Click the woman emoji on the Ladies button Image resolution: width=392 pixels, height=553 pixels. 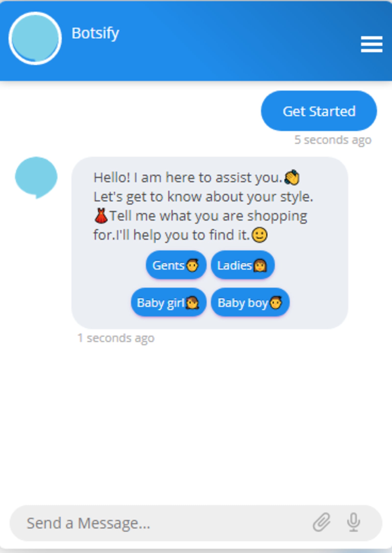[x=260, y=266]
